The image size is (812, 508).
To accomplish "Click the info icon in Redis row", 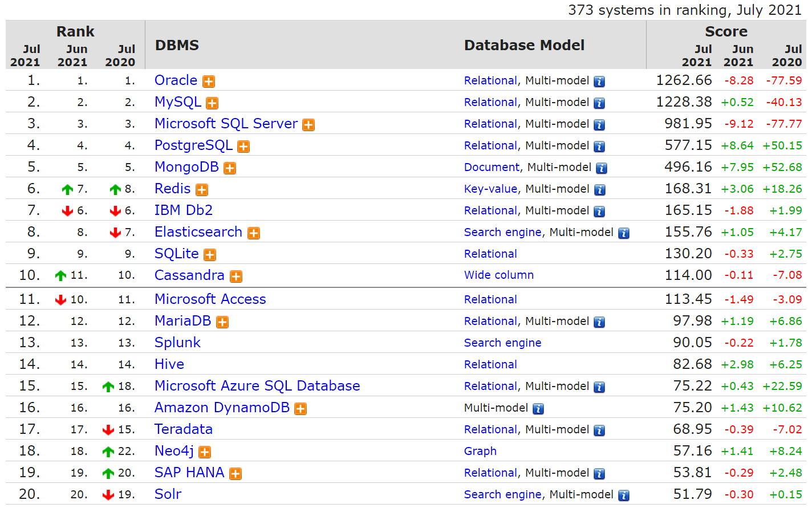I will 599,190.
